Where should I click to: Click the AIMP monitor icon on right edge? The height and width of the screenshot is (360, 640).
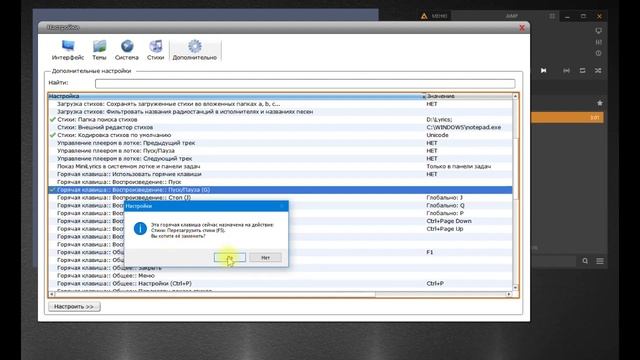point(598,31)
